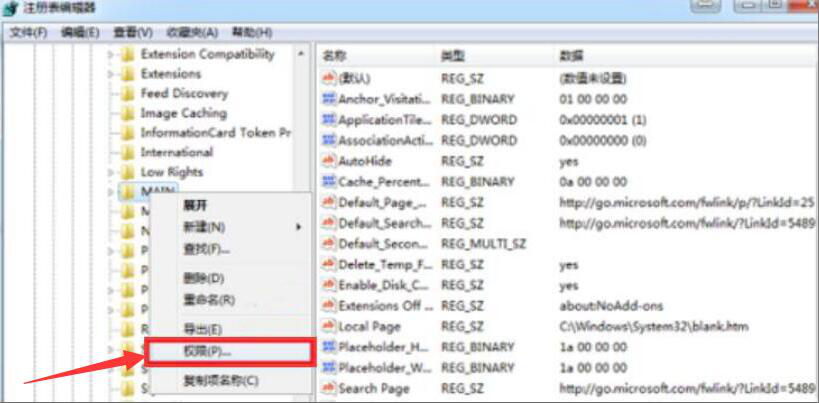
Task: Click the REG_MULTI_SZ type cell
Action: [x=483, y=243]
